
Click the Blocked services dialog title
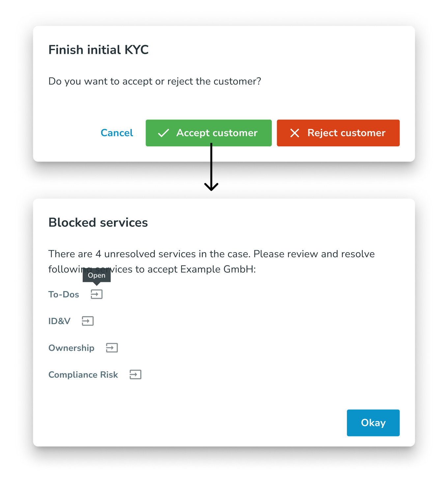click(x=98, y=223)
